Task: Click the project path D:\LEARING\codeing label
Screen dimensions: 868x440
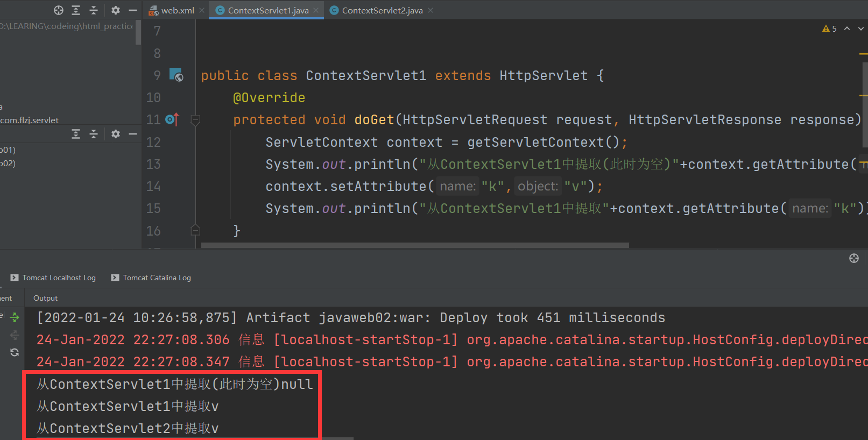Action: [66, 26]
